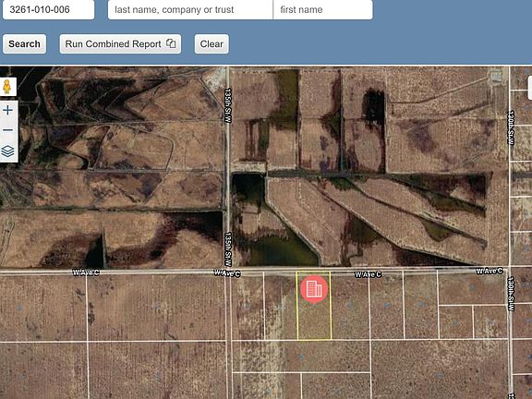Click the lower 135th St W road label
Viewport: 532px width, 399px height.
click(228, 249)
